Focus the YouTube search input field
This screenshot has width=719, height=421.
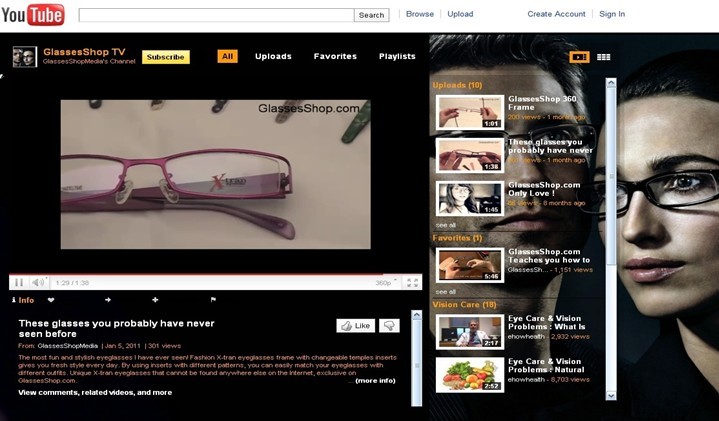point(216,15)
